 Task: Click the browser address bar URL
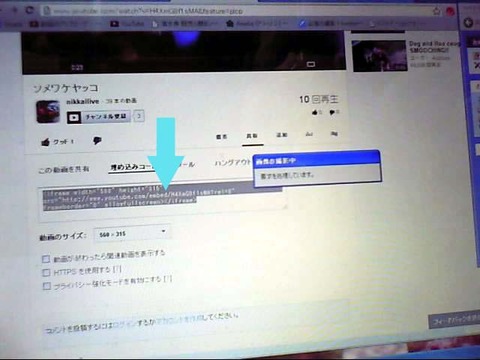pos(148,11)
